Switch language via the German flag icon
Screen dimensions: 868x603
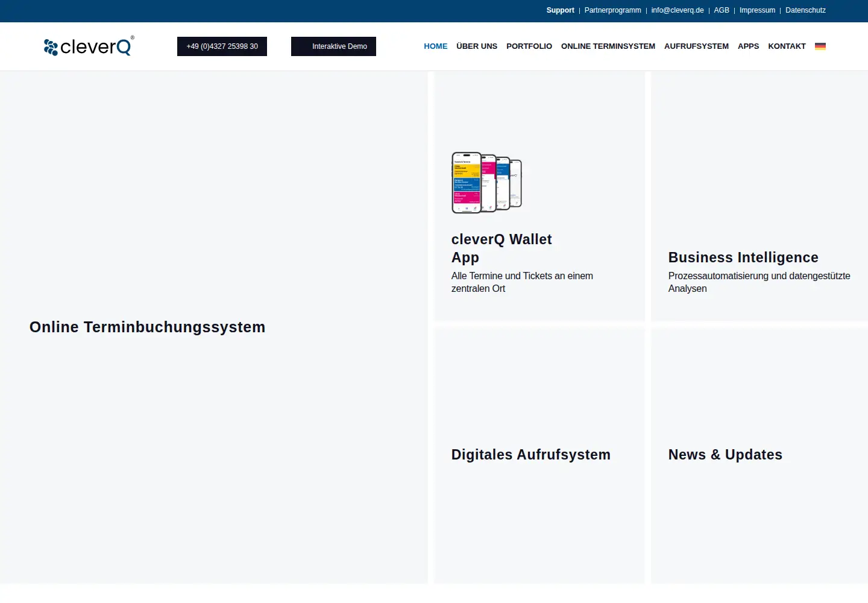pyautogui.click(x=820, y=46)
